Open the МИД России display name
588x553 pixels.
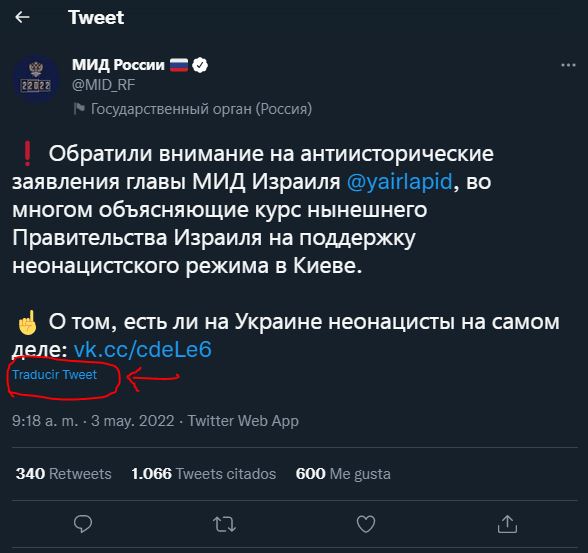pos(118,65)
